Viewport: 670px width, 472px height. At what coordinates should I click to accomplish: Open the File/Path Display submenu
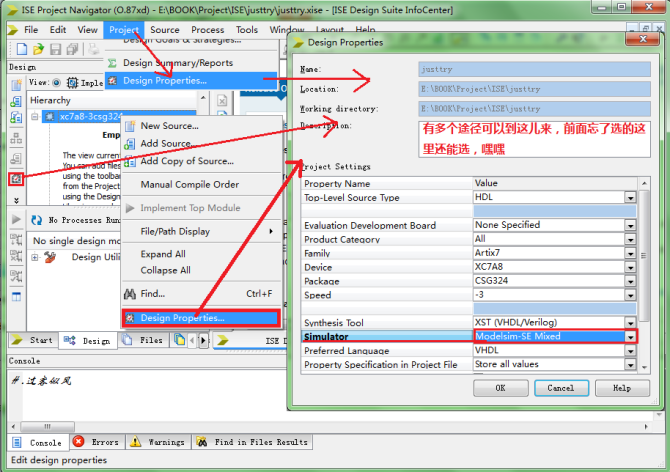click(202, 232)
